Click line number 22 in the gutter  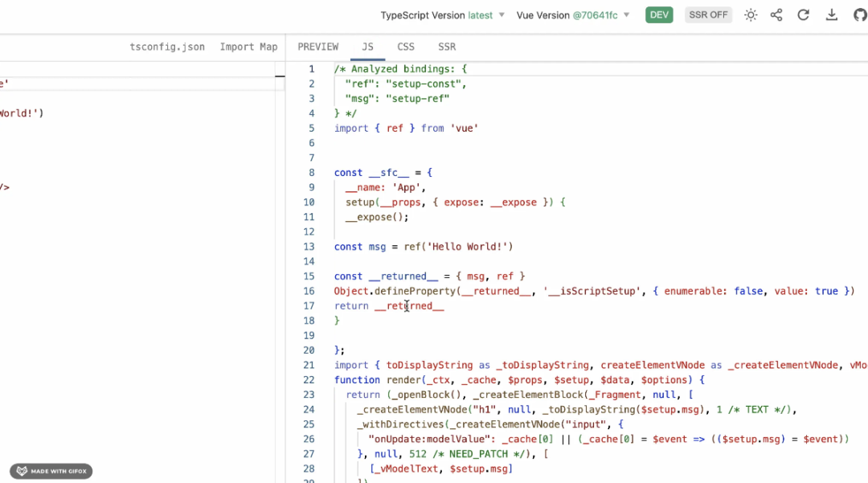pos(309,380)
